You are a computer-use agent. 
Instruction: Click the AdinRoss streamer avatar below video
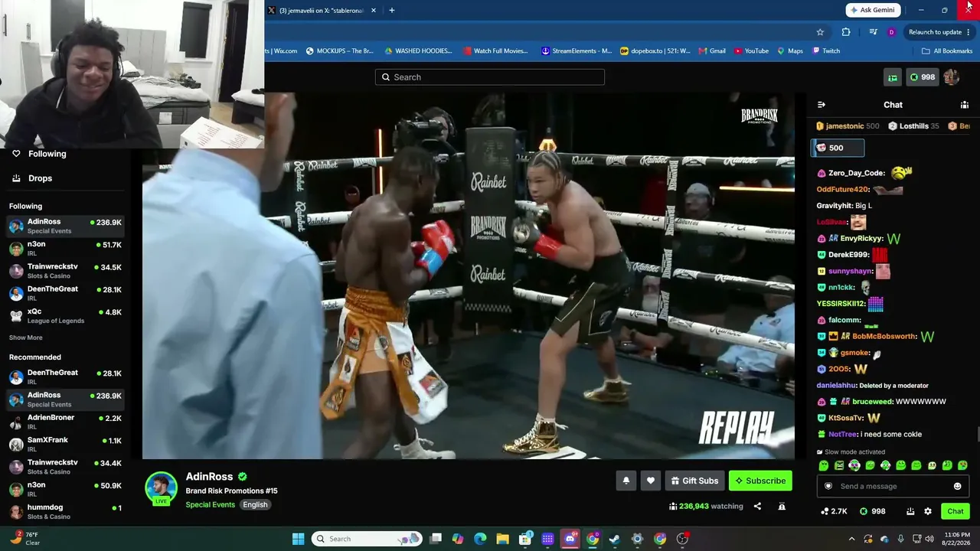161,489
